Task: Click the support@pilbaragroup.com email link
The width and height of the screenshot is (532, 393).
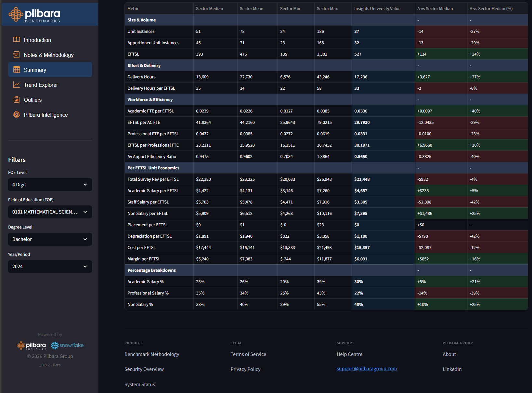Action: [x=367, y=369]
